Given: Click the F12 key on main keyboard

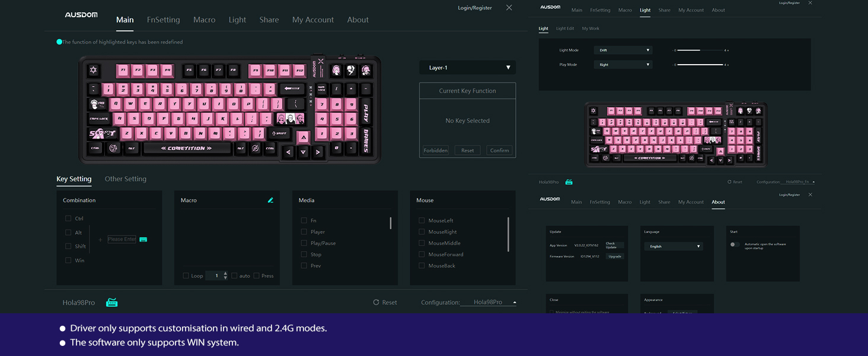Looking at the screenshot, I should point(300,71).
